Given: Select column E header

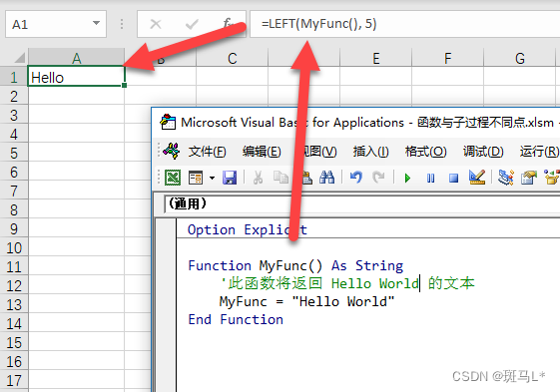Looking at the screenshot, I should point(375,58).
